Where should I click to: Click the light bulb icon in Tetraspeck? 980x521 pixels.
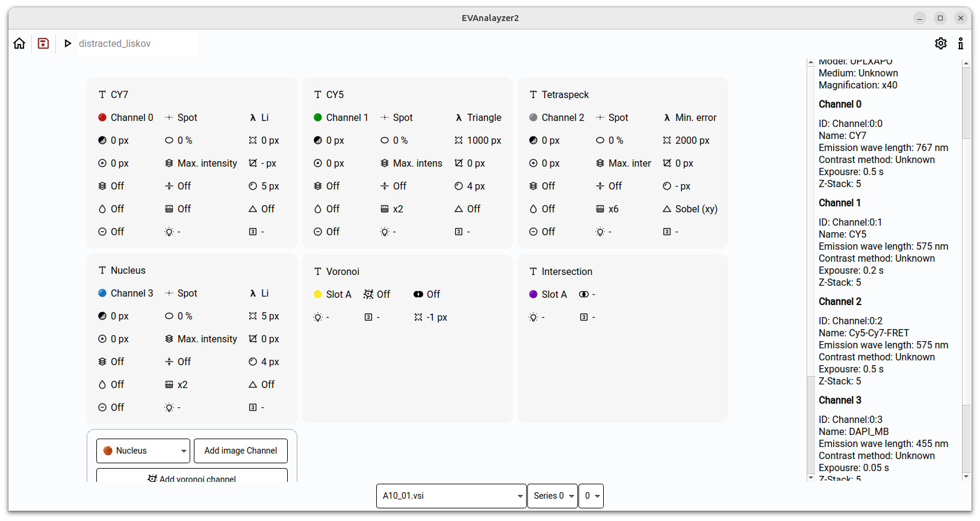[x=600, y=232]
